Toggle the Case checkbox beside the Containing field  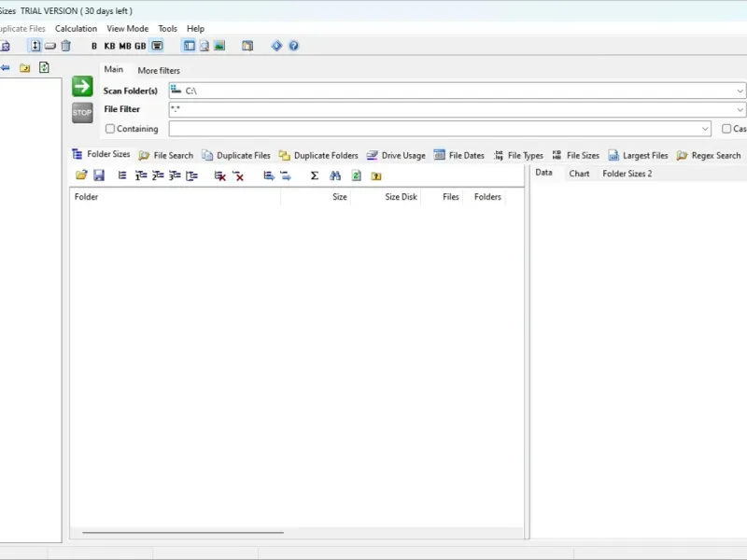pos(726,129)
